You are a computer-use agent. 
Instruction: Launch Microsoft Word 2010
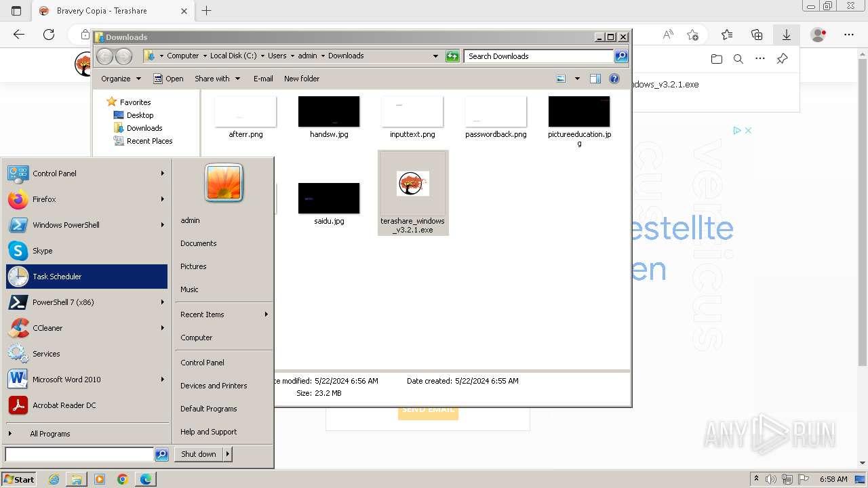pyautogui.click(x=86, y=380)
